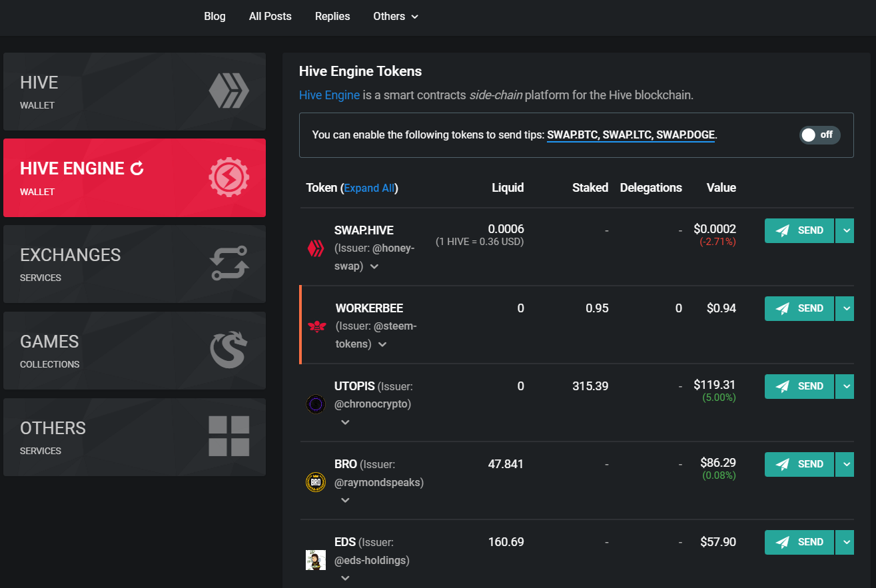Click the Delegations column header

click(651, 188)
